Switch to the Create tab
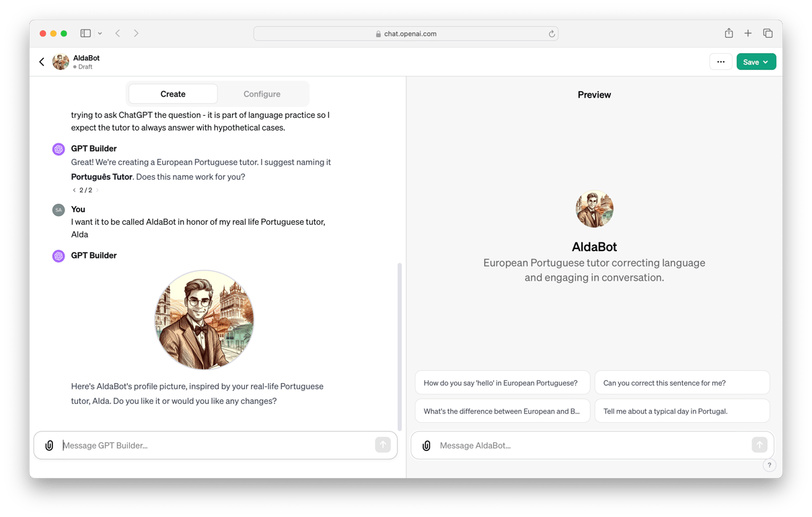812x517 pixels. (173, 94)
